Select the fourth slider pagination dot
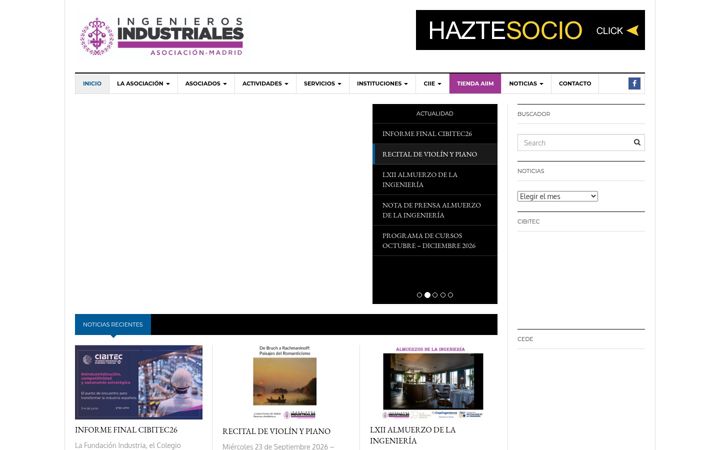 click(x=443, y=295)
